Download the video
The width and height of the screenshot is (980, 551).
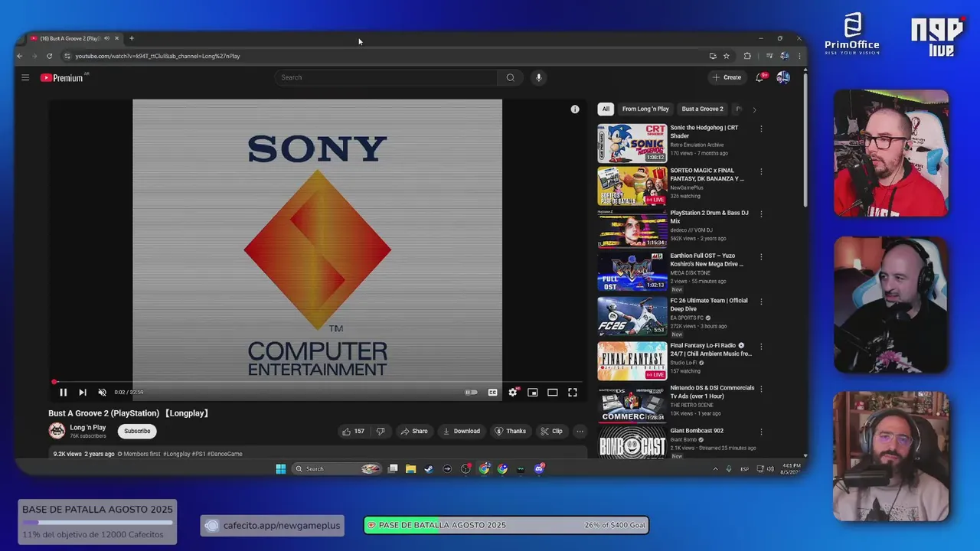(x=461, y=431)
